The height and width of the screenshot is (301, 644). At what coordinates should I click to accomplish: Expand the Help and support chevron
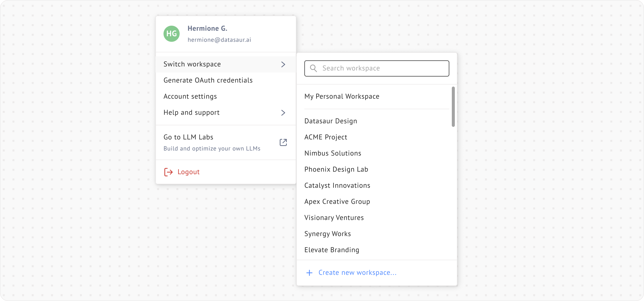pos(283,113)
